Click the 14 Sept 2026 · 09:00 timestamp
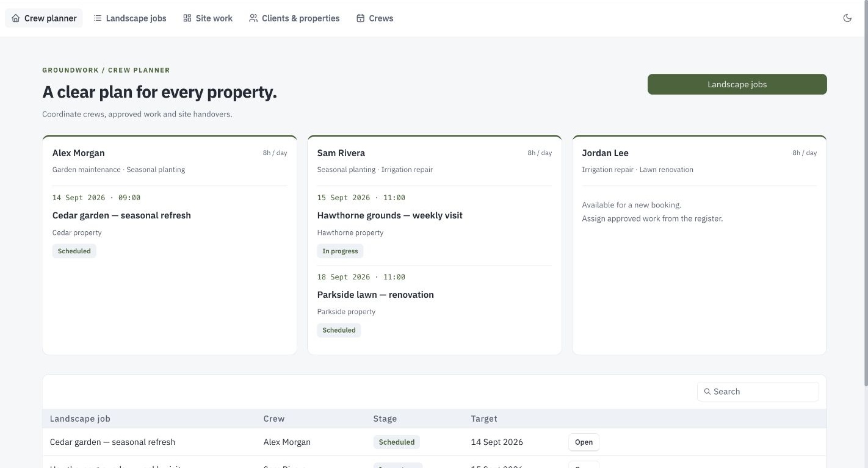Image resolution: width=868 pixels, height=468 pixels. coord(96,198)
